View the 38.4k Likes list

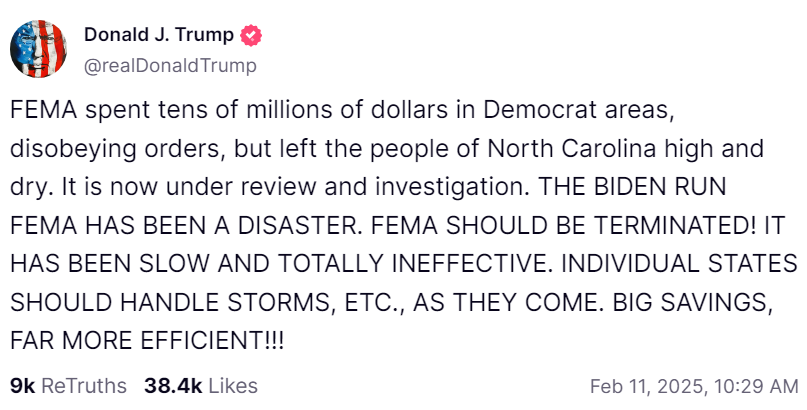pos(200,385)
